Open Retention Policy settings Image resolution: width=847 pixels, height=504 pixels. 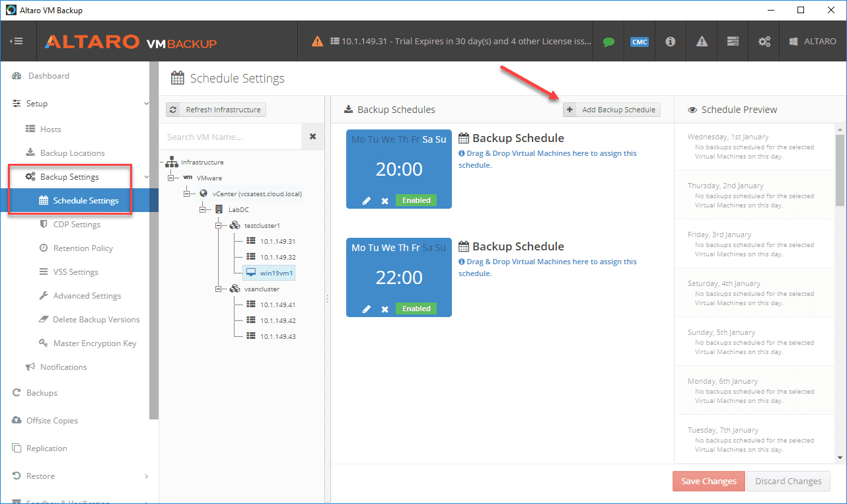click(x=75, y=248)
